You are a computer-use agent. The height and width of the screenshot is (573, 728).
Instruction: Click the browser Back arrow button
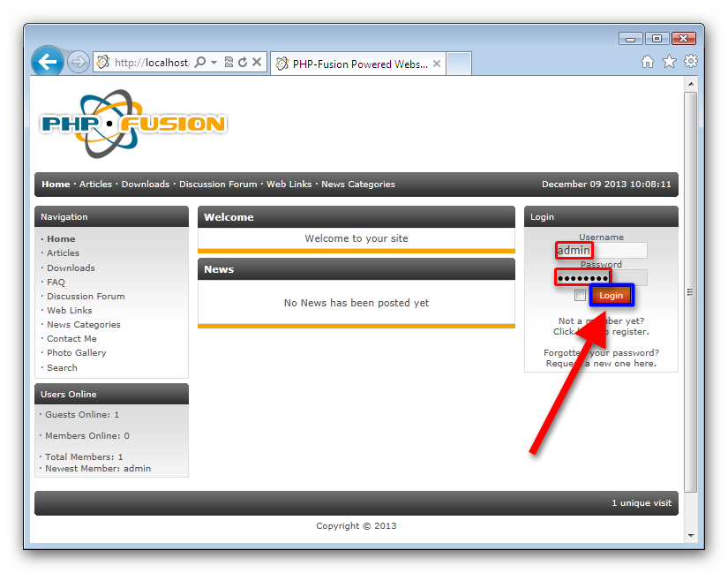[x=48, y=62]
